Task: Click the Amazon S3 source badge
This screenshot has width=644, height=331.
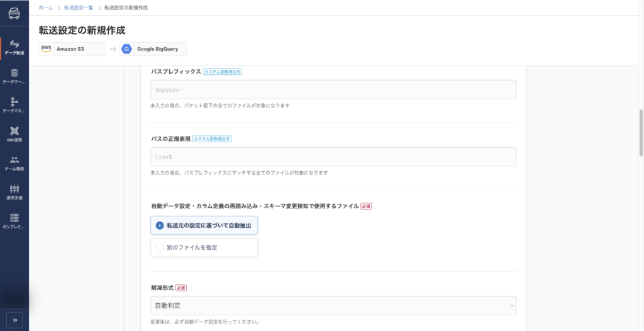Action: pyautogui.click(x=72, y=48)
